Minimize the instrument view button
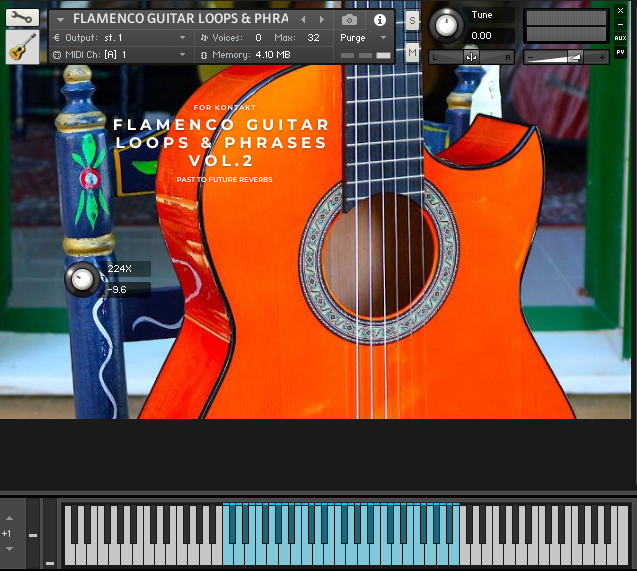This screenshot has height=571, width=637. click(x=620, y=24)
